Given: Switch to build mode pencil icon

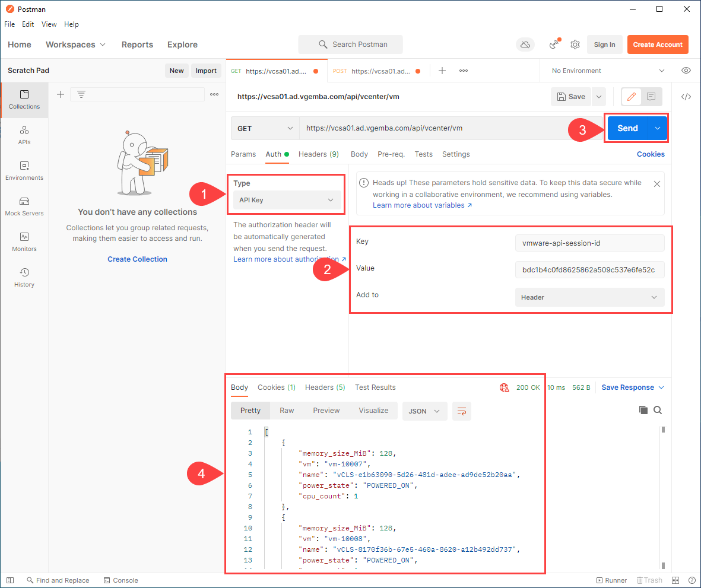Looking at the screenshot, I should tap(632, 97).
